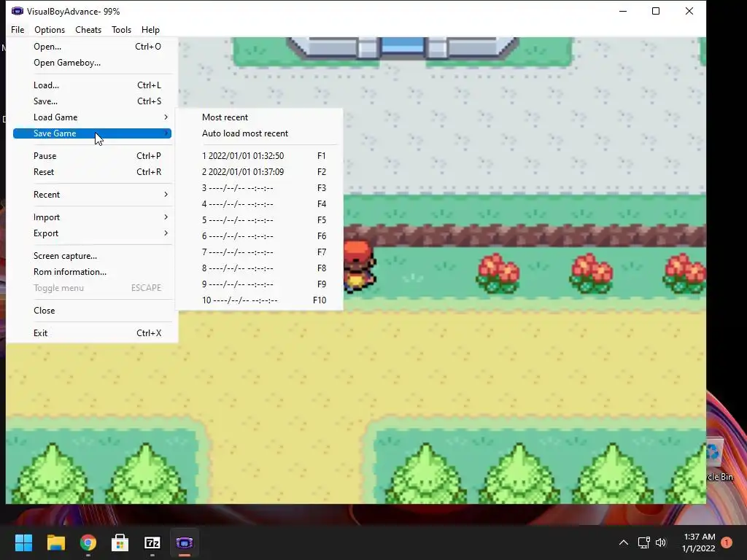Screen dimensions: 747x560
Task: Expand the Save Game submenu
Action: 92,133
